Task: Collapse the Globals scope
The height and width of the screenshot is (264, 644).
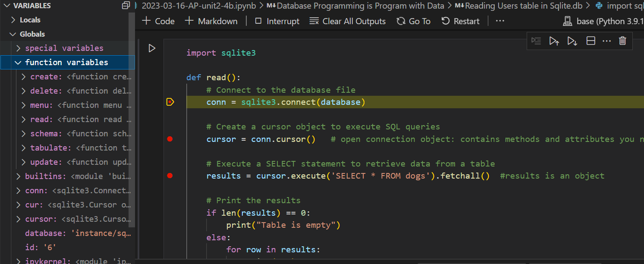Action: point(13,34)
